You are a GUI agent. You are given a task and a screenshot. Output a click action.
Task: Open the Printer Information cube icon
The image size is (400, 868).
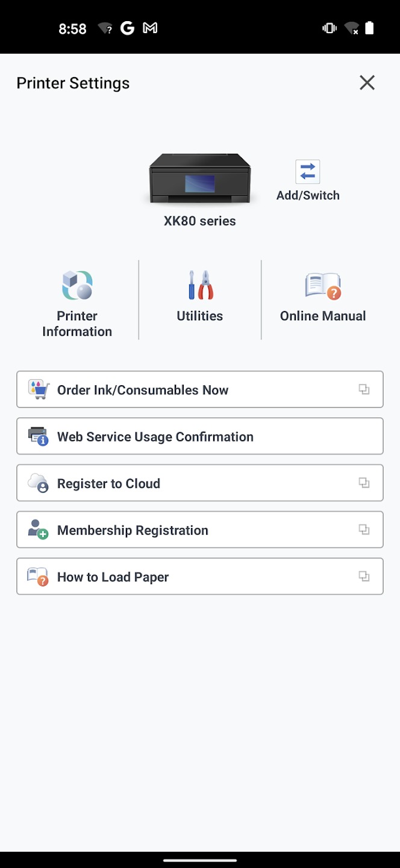77,286
